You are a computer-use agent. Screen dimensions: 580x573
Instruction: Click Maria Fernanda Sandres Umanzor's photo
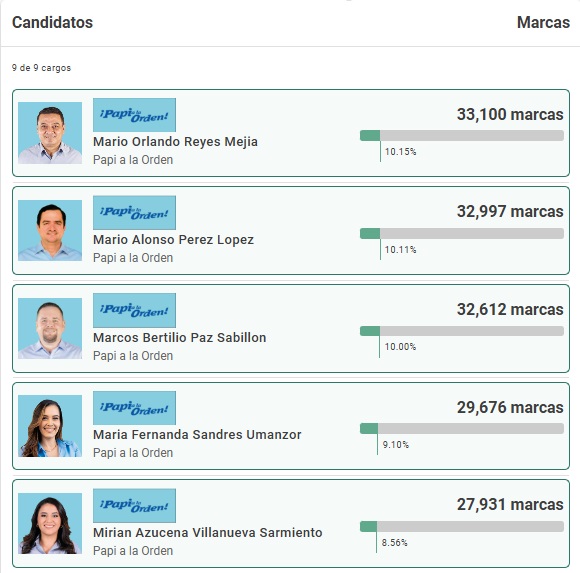pyautogui.click(x=50, y=426)
